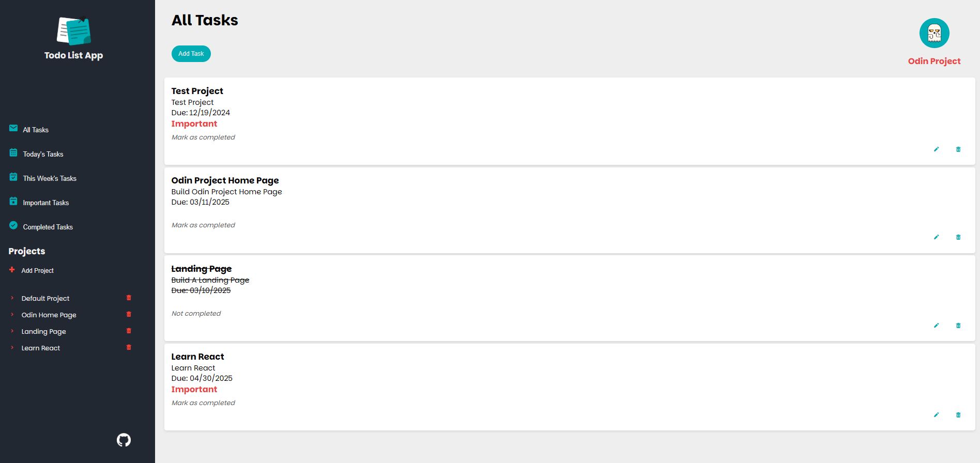Screen dimensions: 980x463
Task: Click the pencil icon for Landing Page task
Action: 936,326
